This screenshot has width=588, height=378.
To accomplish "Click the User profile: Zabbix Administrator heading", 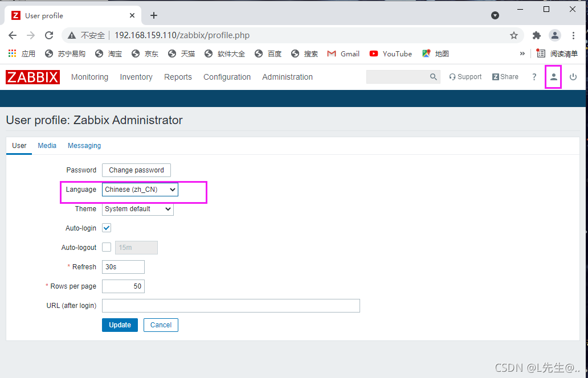I will tap(94, 120).
